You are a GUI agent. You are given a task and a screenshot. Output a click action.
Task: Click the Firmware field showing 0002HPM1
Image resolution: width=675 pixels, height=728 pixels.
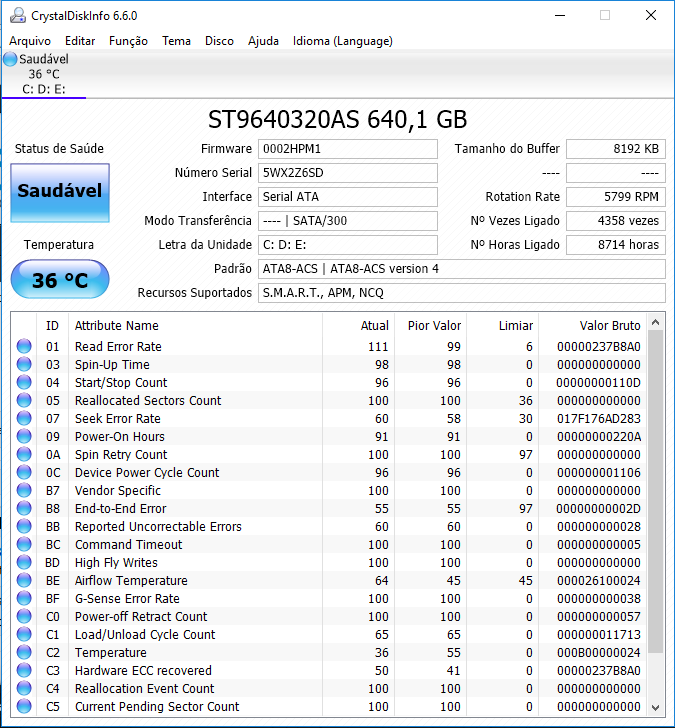[347, 149]
